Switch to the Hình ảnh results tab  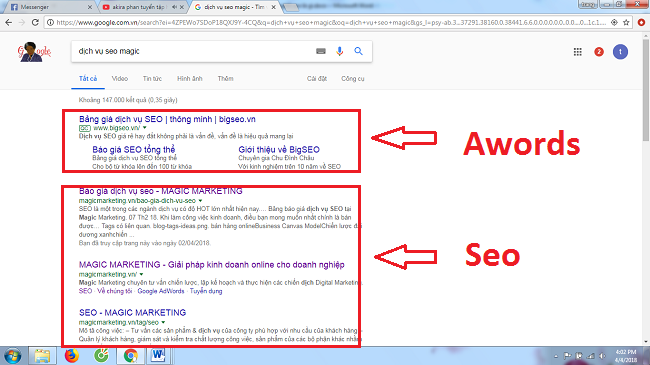(190, 78)
